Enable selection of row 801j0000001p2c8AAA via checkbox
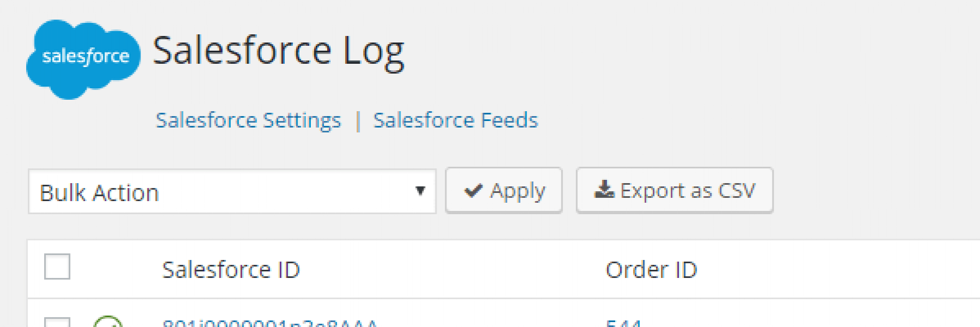This screenshot has height=327, width=980. 57,322
